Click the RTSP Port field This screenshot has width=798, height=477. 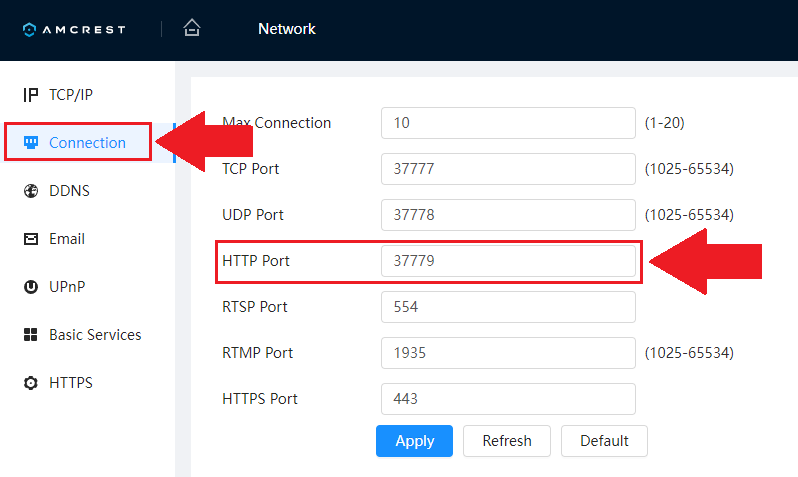point(508,307)
